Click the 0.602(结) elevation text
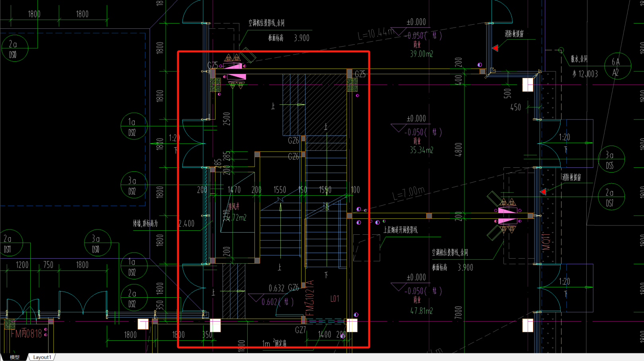 [x=278, y=302]
